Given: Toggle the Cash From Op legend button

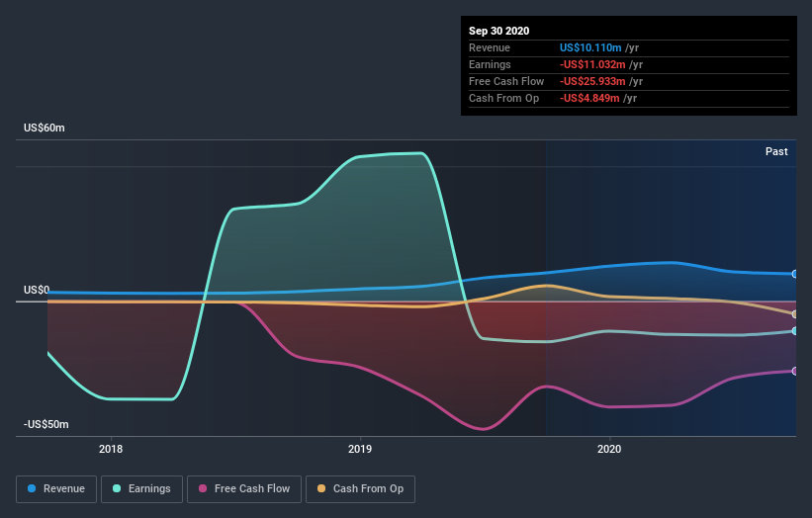Looking at the screenshot, I should [x=360, y=489].
